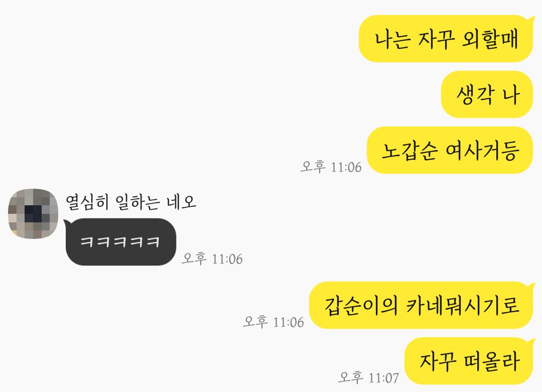The image size is (542, 392).
Task: Click the 오후 11:06 timestamp beside 노갑순 여사거등
Action: 331,167
